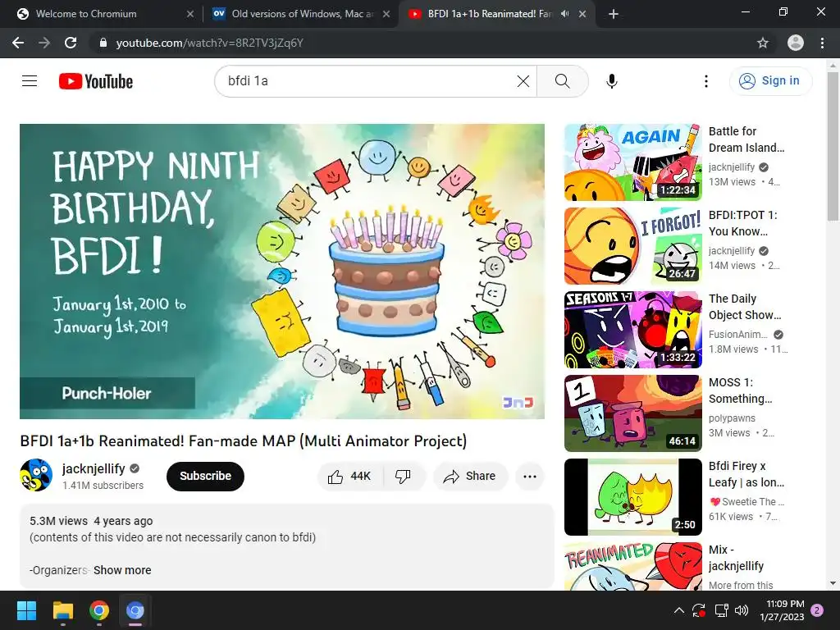Reload the page
The image size is (840, 630).
(71, 43)
